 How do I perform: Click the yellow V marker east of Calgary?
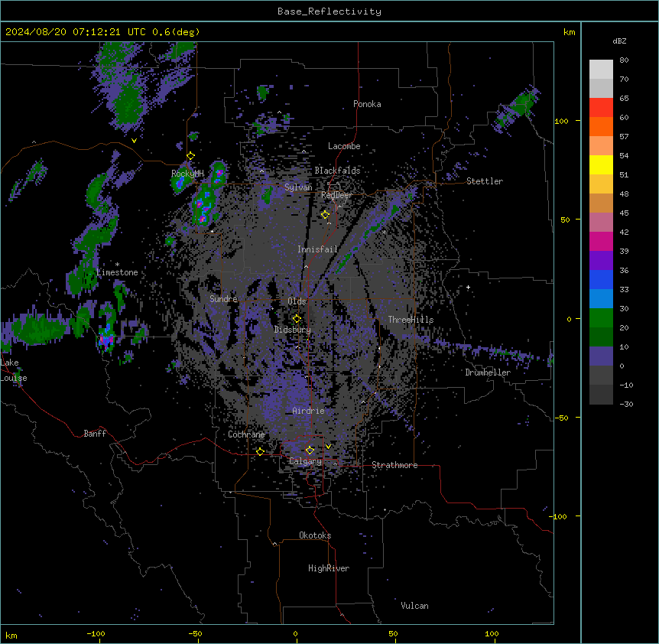point(328,447)
